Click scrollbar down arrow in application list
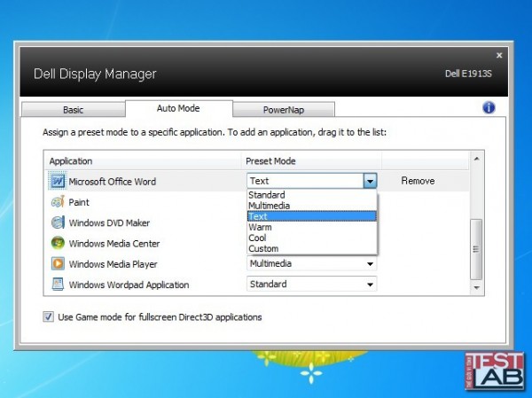This screenshot has width=532, height=398. tap(476, 288)
